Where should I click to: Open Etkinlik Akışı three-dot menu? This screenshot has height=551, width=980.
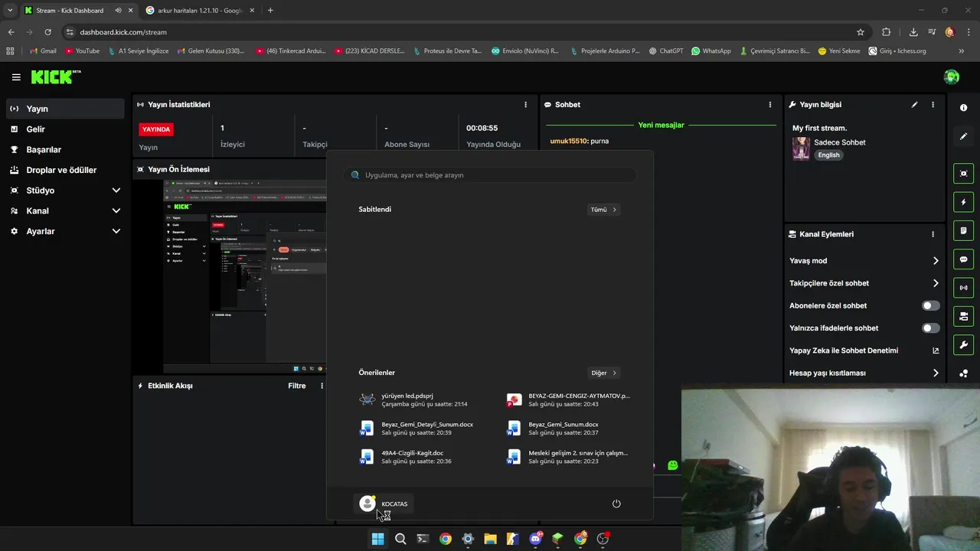click(322, 386)
